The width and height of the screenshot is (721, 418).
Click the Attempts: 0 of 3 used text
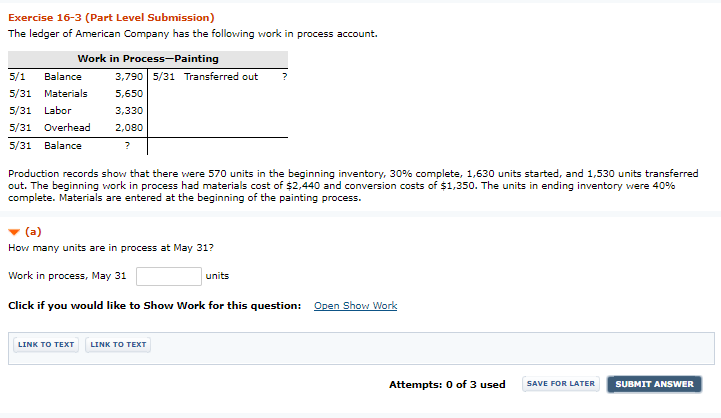[447, 384]
